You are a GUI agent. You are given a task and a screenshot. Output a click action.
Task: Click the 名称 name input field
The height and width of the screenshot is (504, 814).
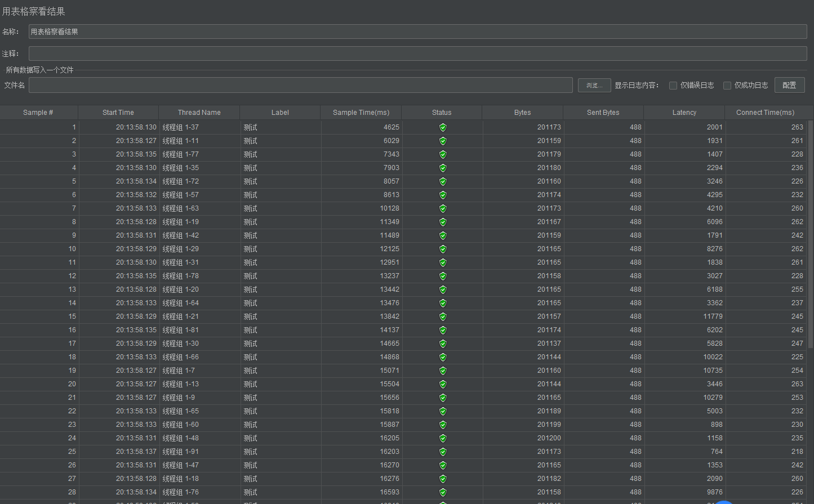pyautogui.click(x=417, y=32)
